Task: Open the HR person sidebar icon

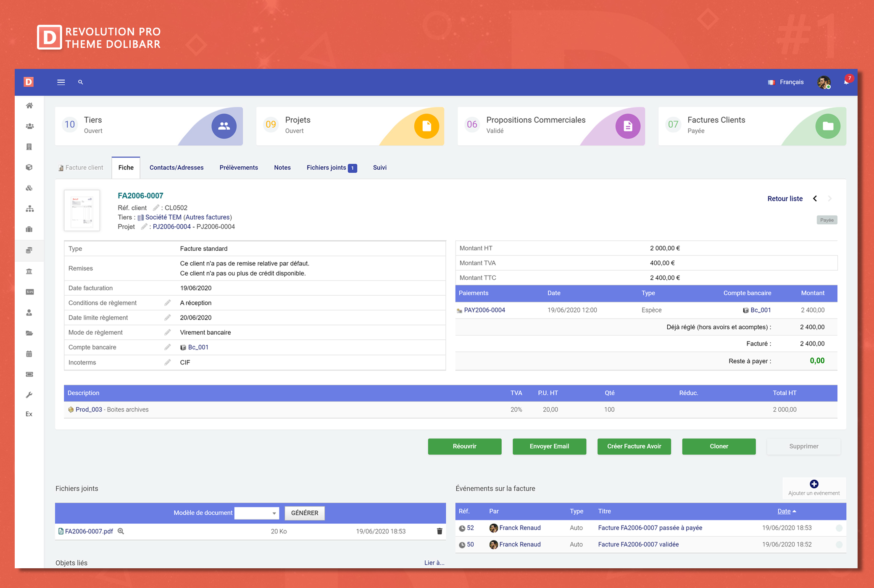Action: pyautogui.click(x=29, y=312)
